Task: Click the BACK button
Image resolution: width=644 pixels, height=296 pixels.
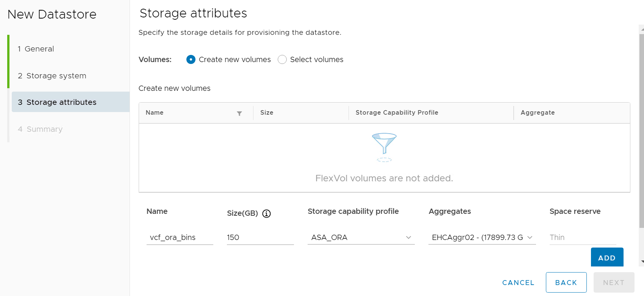Action: point(566,282)
